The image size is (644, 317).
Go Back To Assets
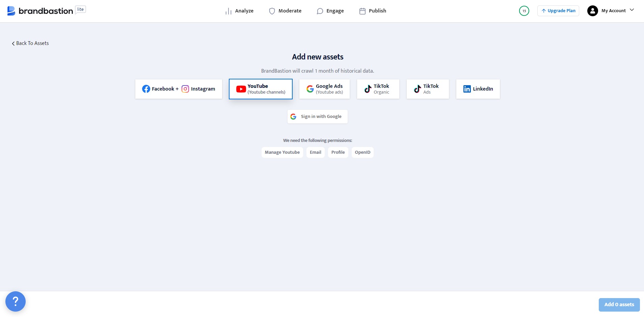tap(30, 43)
